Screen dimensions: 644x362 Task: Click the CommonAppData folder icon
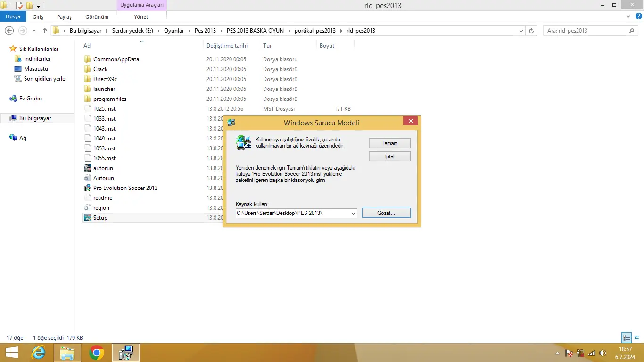87,59
